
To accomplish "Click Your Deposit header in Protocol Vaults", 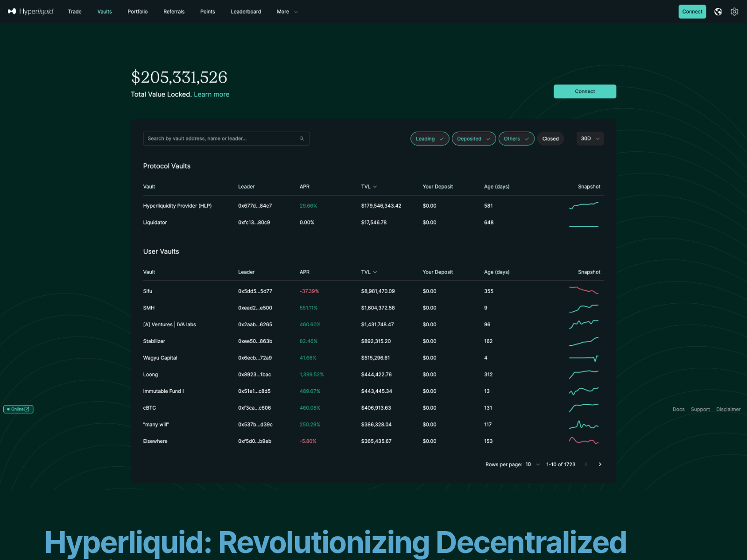I will [x=437, y=187].
